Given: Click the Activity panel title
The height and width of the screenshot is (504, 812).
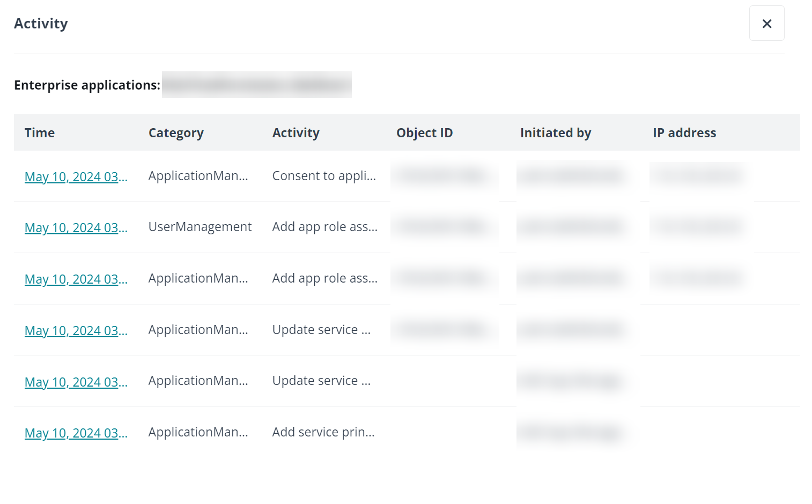Looking at the screenshot, I should (x=41, y=24).
